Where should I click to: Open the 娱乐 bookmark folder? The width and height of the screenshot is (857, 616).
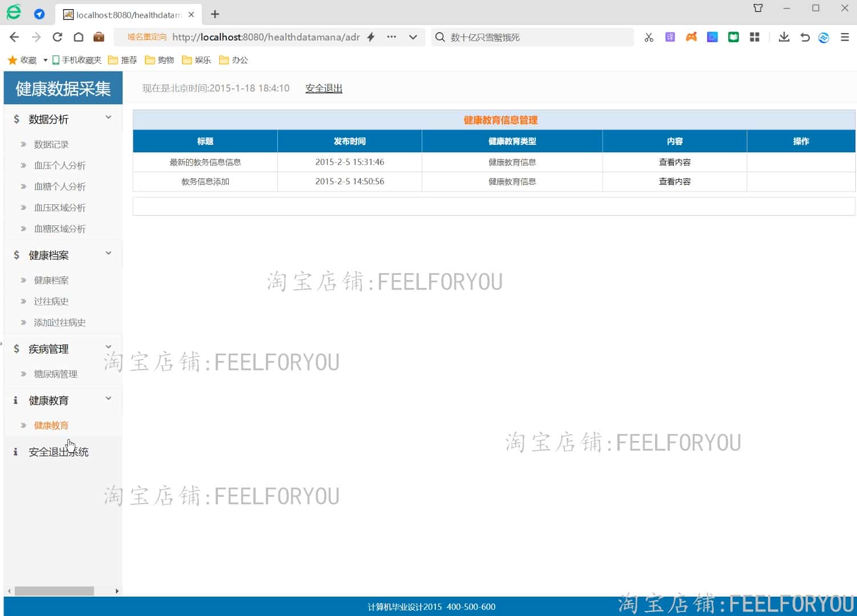(196, 60)
